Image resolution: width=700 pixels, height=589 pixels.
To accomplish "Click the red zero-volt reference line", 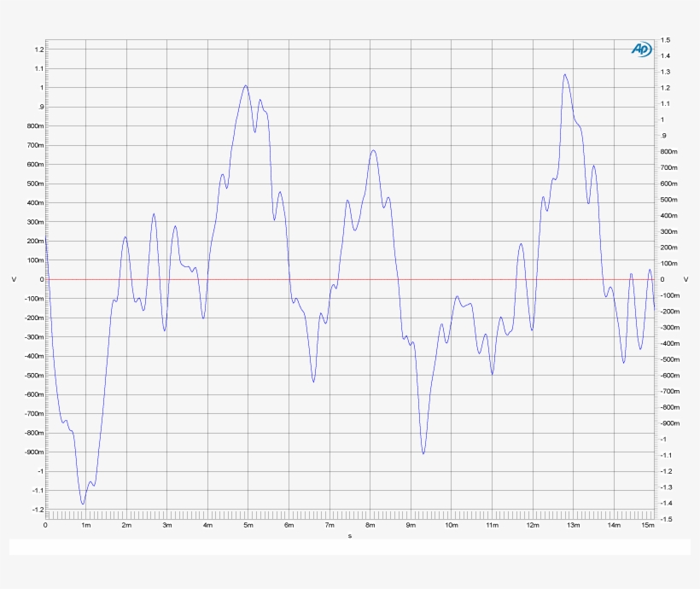I will click(x=350, y=279).
